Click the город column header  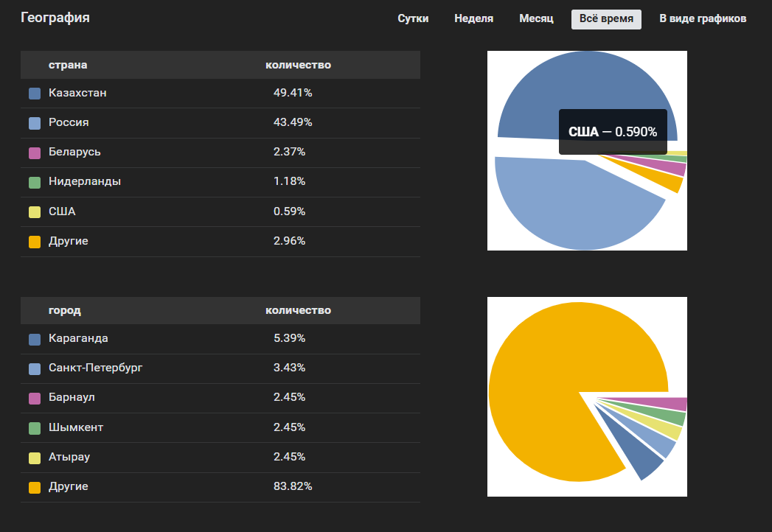click(64, 310)
